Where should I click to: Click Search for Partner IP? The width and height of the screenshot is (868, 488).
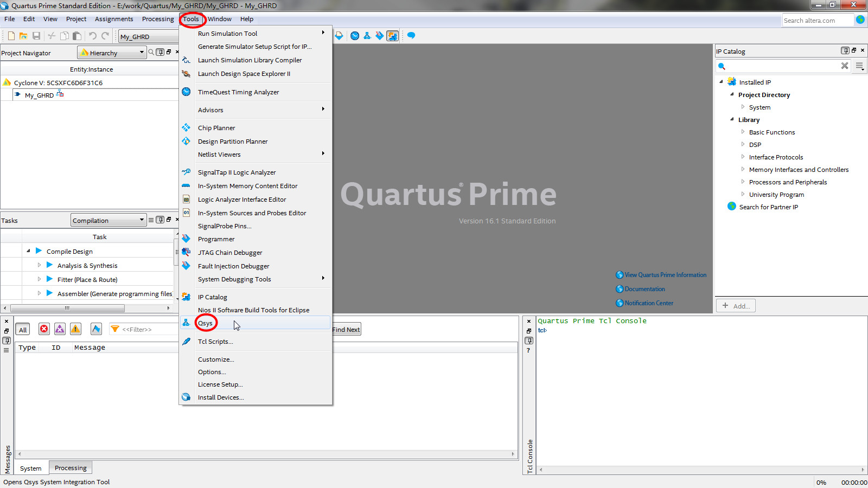coord(768,207)
